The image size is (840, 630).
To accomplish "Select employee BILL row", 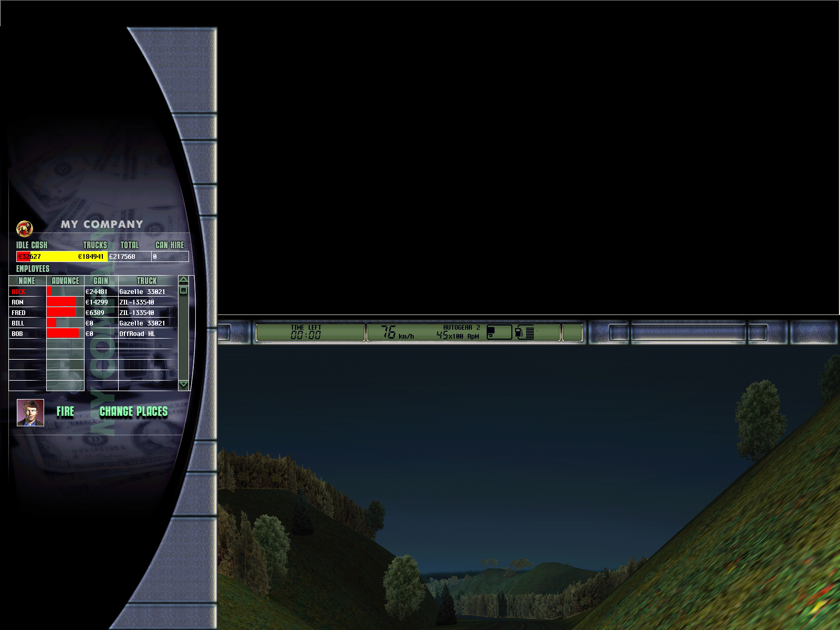I will tap(18, 323).
